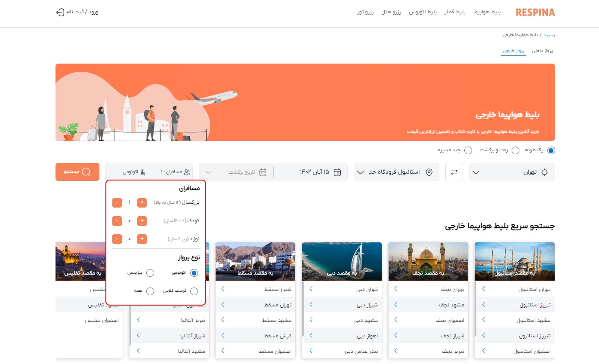Click the passengers icon in مسافران field
This screenshot has height=364, width=599.
186,171
